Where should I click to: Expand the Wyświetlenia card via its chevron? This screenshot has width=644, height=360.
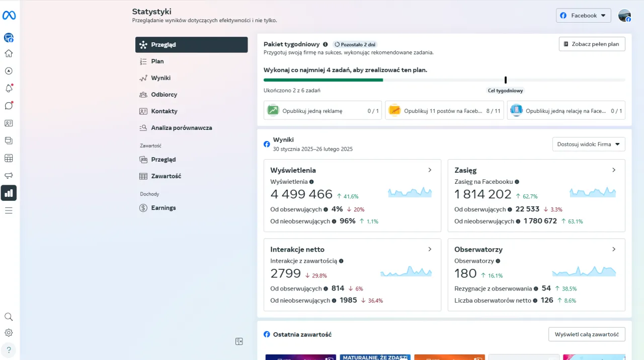pos(430,170)
